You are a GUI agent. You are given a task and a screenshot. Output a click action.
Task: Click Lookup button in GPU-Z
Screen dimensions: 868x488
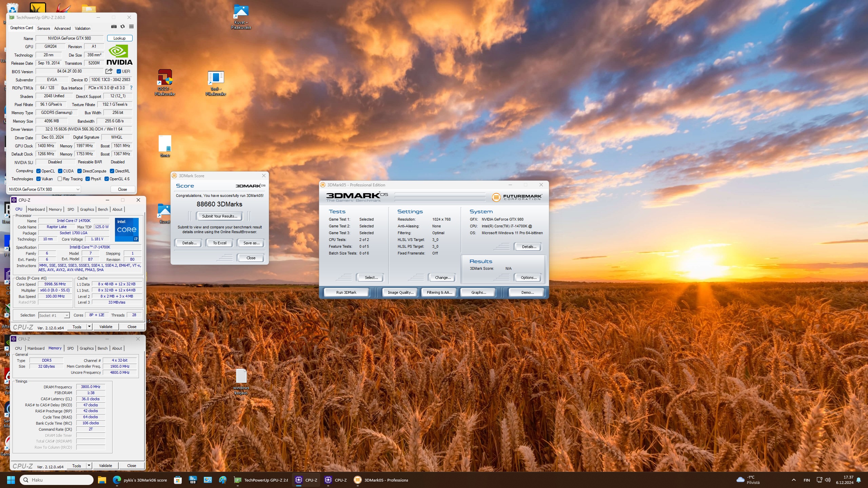(119, 38)
